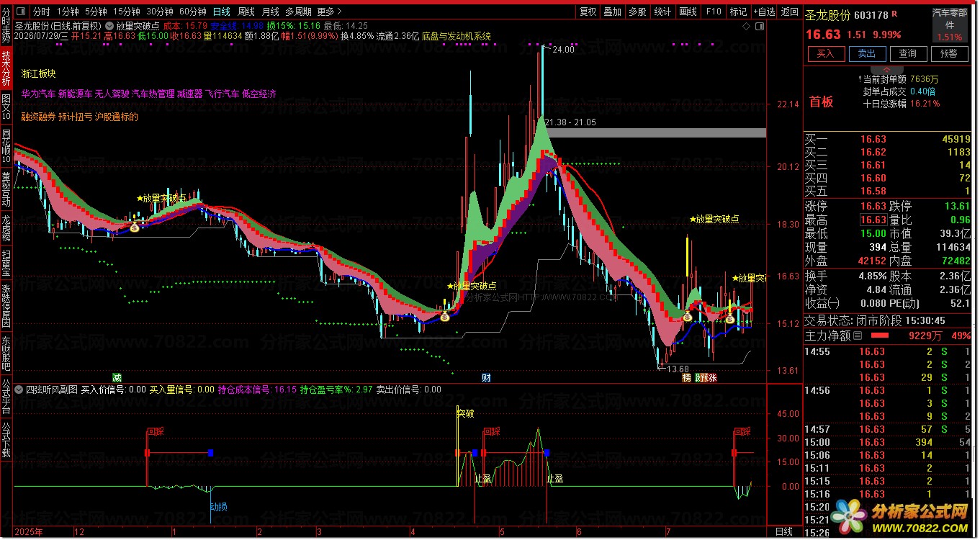Image resolution: width=980 pixels, height=540 pixels.
Task: Switch to 1分钟 timeframe
Action: [68, 12]
